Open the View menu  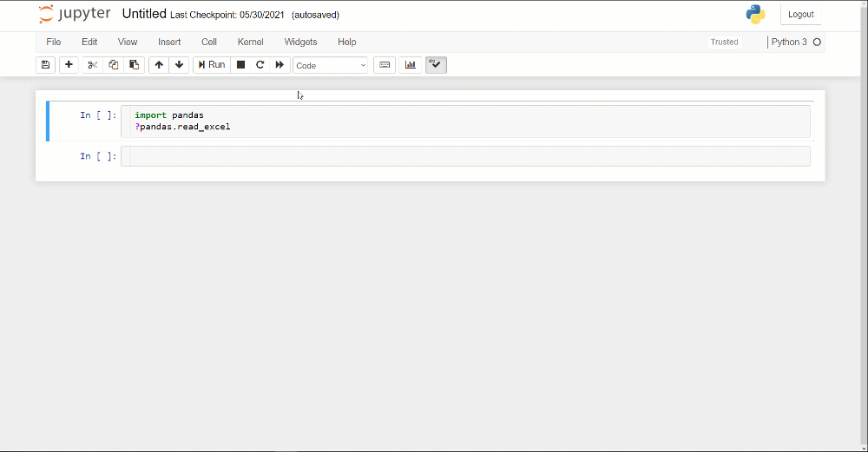coord(128,42)
